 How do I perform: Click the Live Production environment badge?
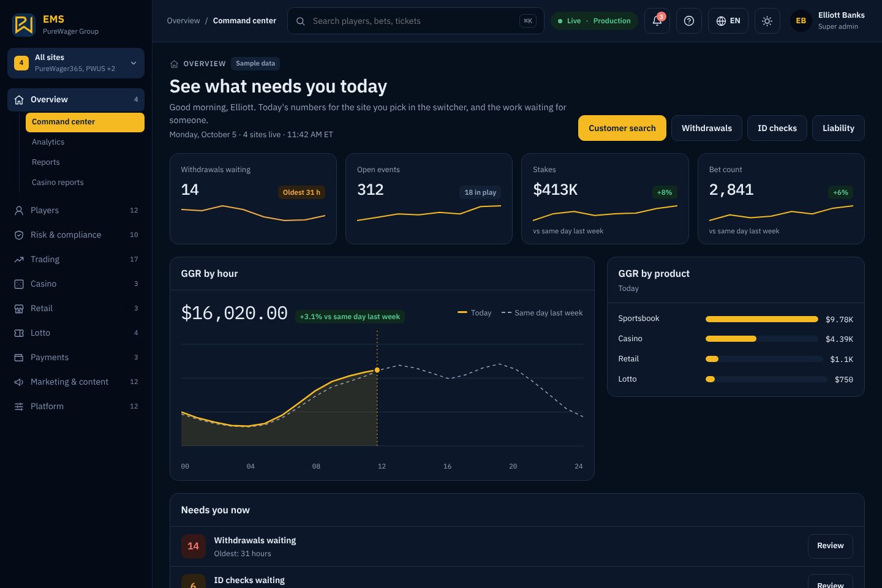coord(594,21)
